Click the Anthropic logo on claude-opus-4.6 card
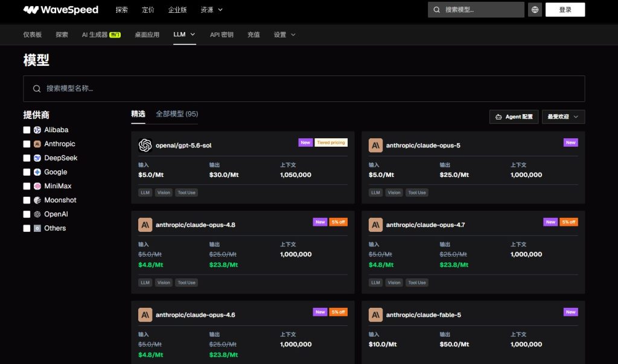Image resolution: width=618 pixels, height=364 pixels. coord(145,315)
